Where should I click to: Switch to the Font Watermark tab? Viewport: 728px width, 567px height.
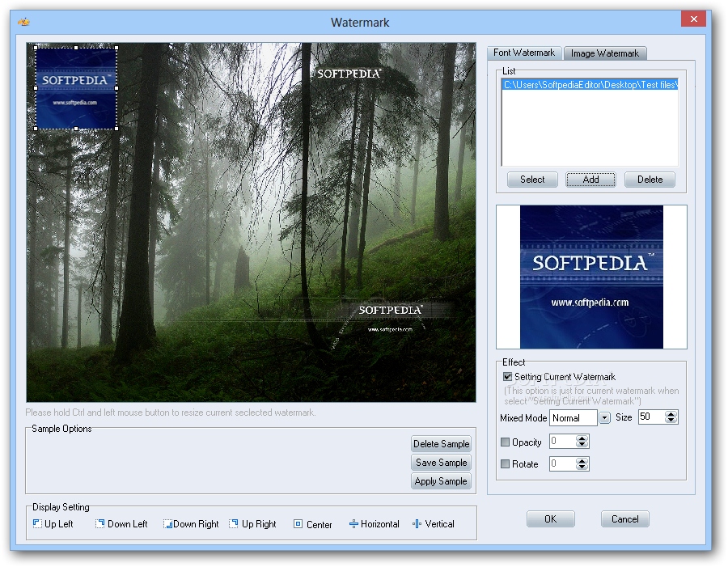(x=524, y=53)
